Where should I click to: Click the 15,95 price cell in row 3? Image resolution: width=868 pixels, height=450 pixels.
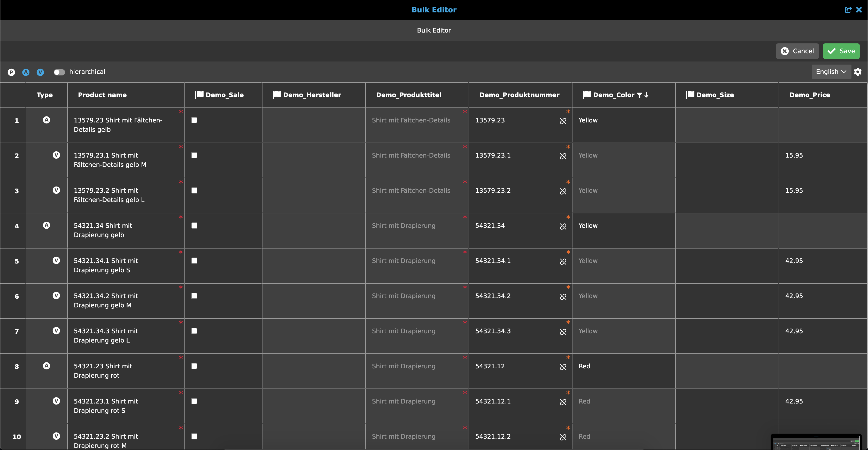794,190
